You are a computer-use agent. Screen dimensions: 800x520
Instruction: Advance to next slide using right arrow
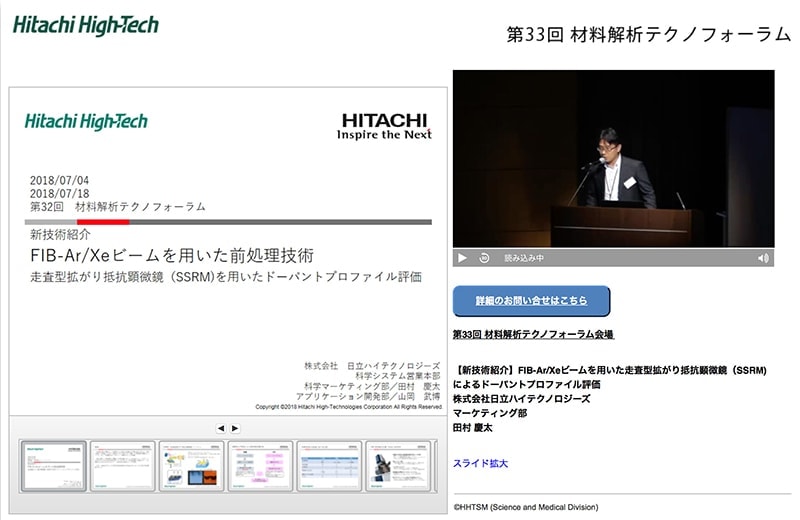(235, 428)
